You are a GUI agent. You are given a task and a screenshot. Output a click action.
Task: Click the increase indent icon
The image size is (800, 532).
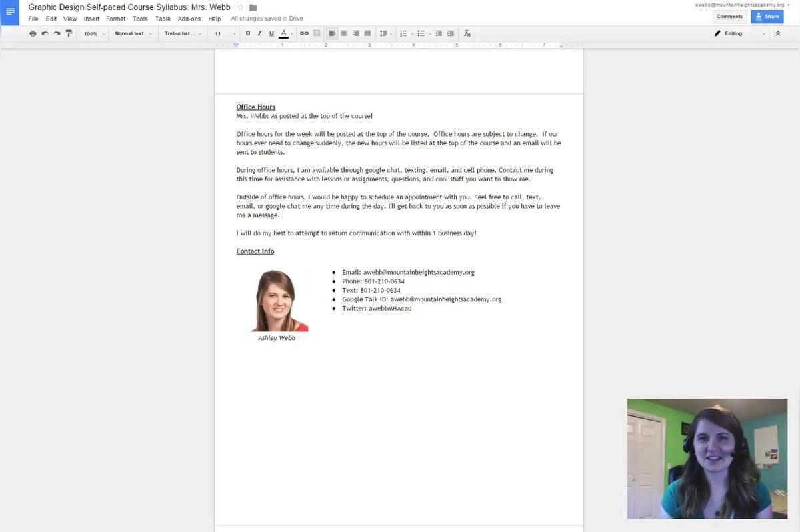click(451, 33)
